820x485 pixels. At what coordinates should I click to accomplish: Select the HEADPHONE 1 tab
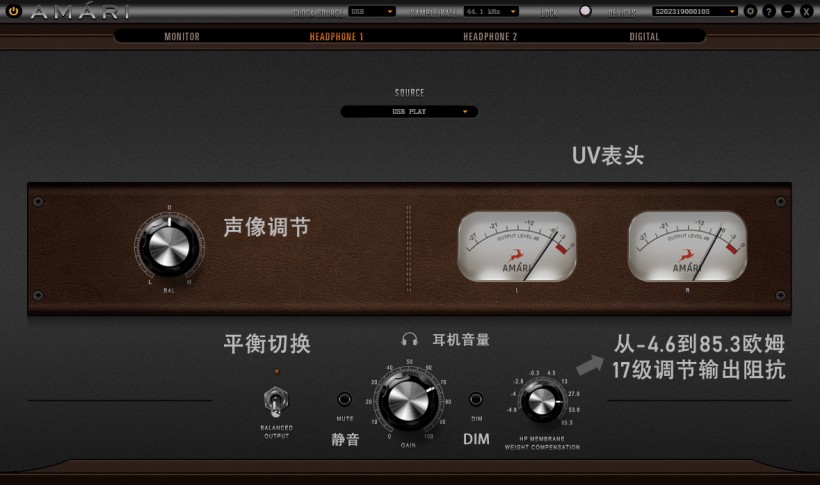[336, 37]
